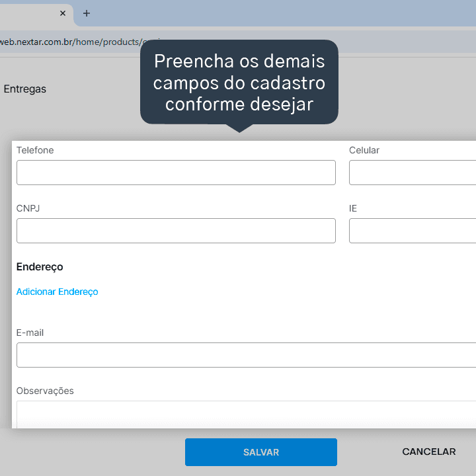Close the current browser tab
This screenshot has width=476, height=476.
(x=63, y=13)
